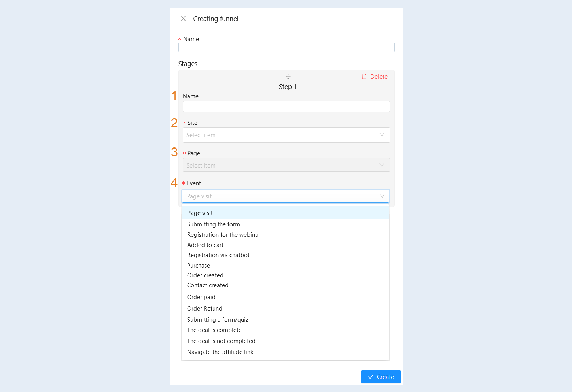Click the Step 1 Name field

click(x=286, y=107)
